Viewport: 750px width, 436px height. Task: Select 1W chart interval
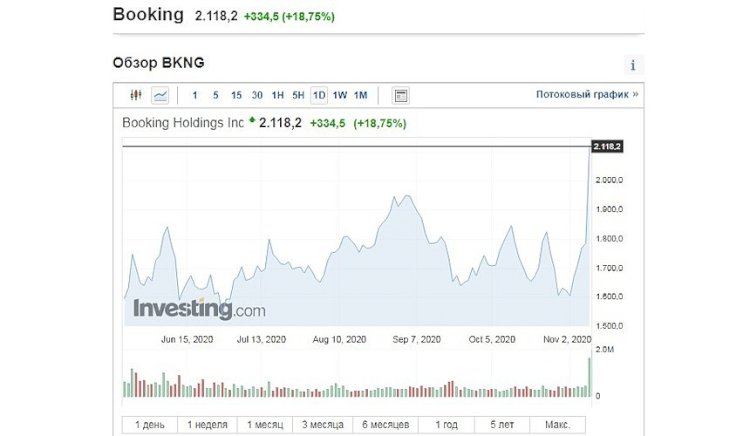coord(340,96)
